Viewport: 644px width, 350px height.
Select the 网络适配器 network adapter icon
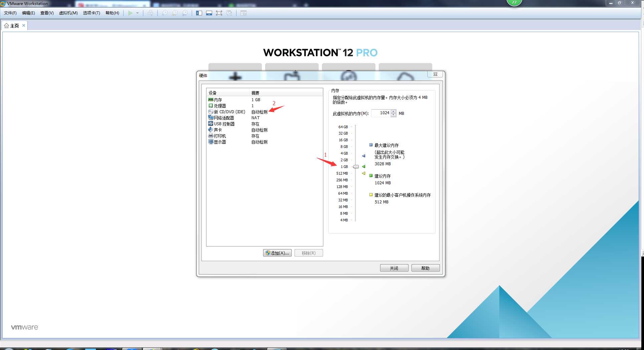[x=210, y=118]
